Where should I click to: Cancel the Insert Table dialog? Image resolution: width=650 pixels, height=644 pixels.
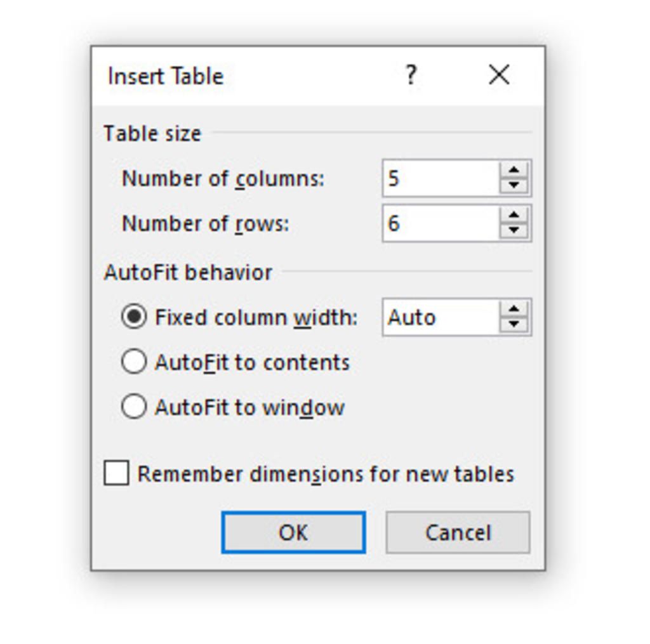point(457,532)
